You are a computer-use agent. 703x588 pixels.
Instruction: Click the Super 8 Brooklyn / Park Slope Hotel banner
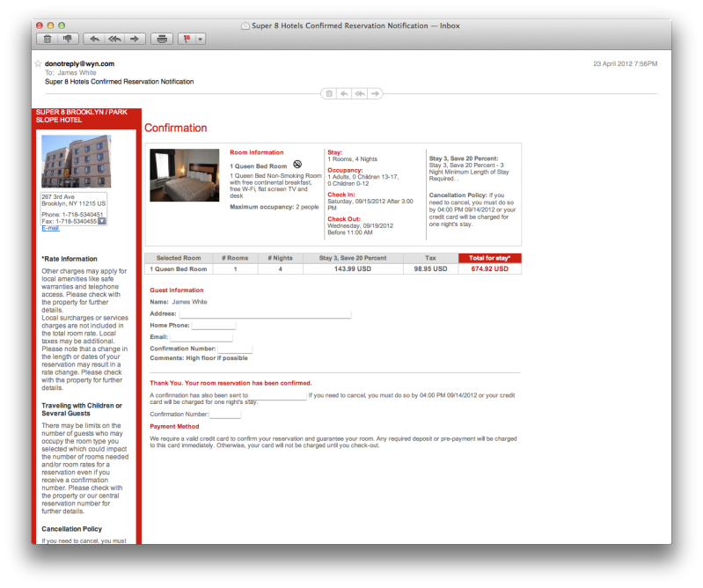[x=86, y=115]
